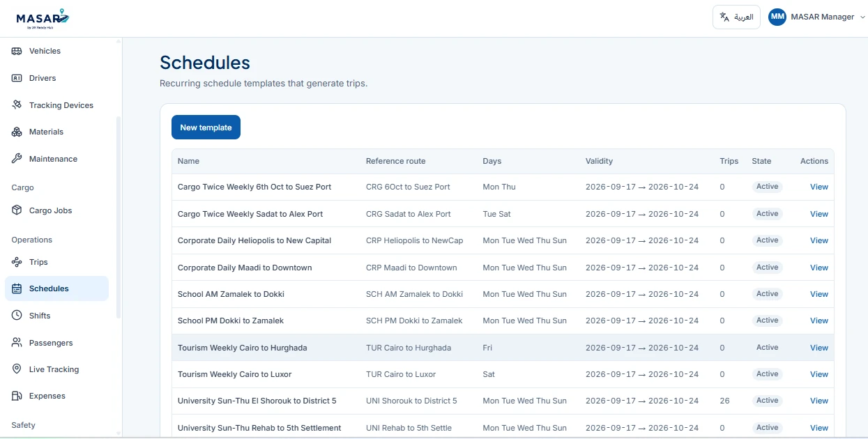Click 'CRP Maadi to Downtown' route cell
Viewport: 868px width, 439px height.
click(x=411, y=268)
